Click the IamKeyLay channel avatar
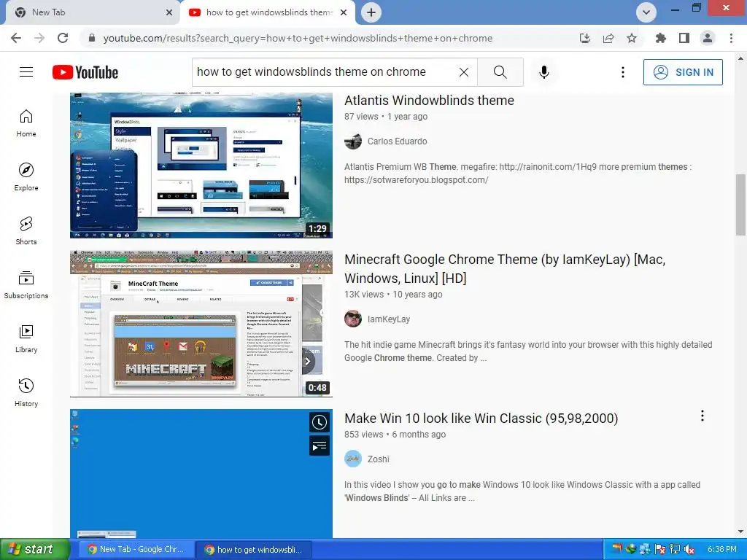This screenshot has height=560, width=747. click(353, 319)
